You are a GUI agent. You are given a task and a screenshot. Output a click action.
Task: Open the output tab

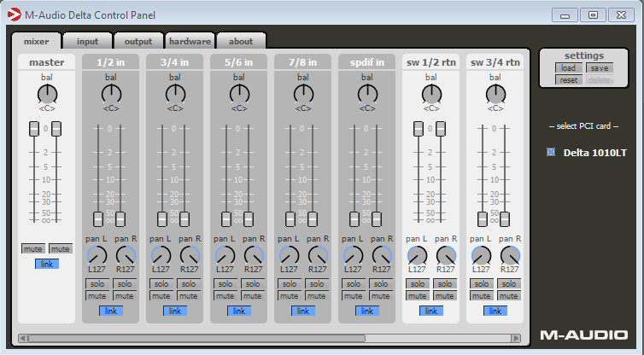pyautogui.click(x=138, y=42)
